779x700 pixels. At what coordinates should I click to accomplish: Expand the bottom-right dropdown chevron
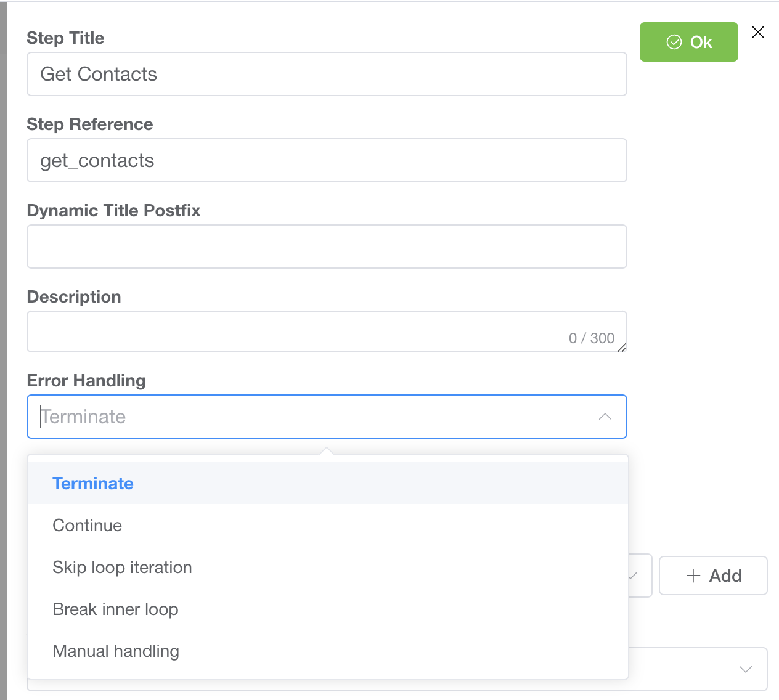click(745, 669)
